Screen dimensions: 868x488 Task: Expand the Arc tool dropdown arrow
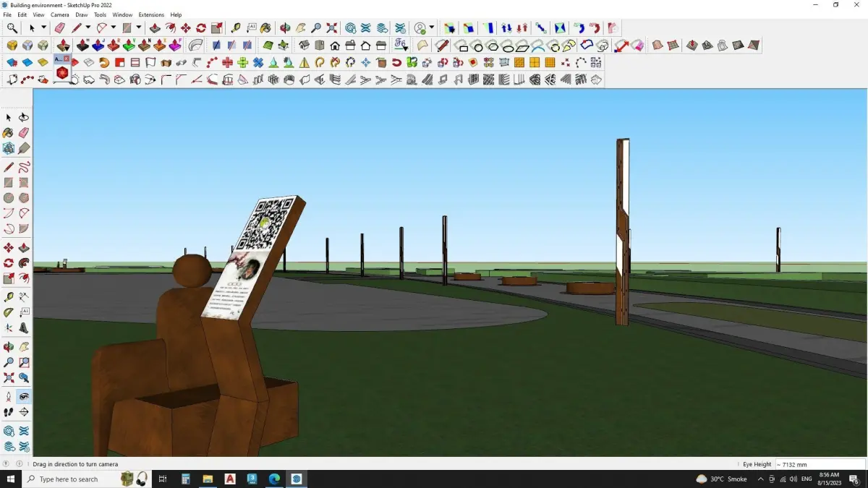click(x=113, y=28)
